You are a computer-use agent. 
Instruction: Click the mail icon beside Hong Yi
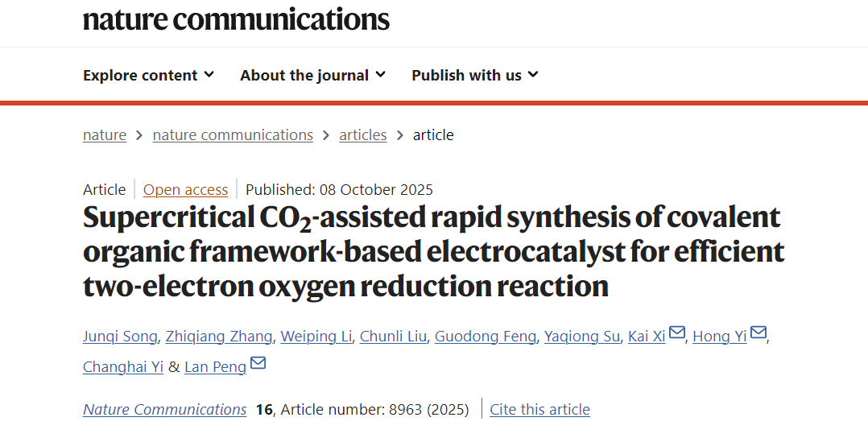point(758,333)
